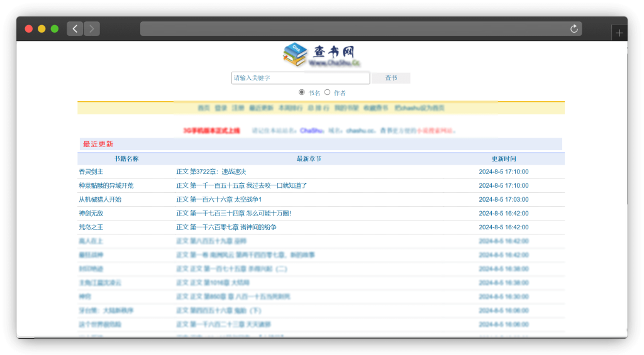Open the book 从机械猎人开始

click(x=100, y=199)
